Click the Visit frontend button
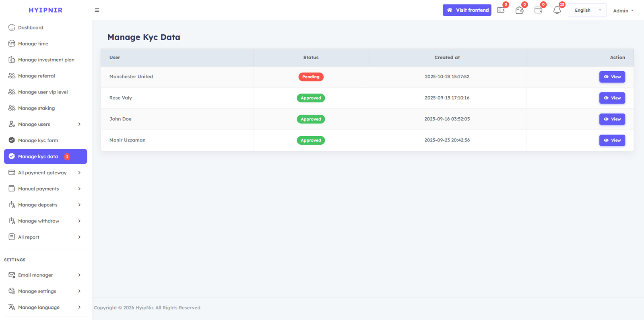Image resolution: width=644 pixels, height=320 pixels. tap(467, 10)
